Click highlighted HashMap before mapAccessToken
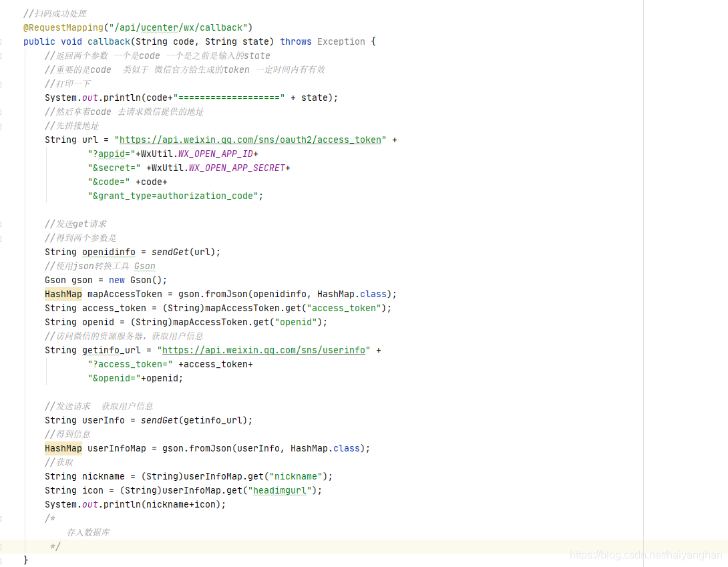 pyautogui.click(x=63, y=294)
